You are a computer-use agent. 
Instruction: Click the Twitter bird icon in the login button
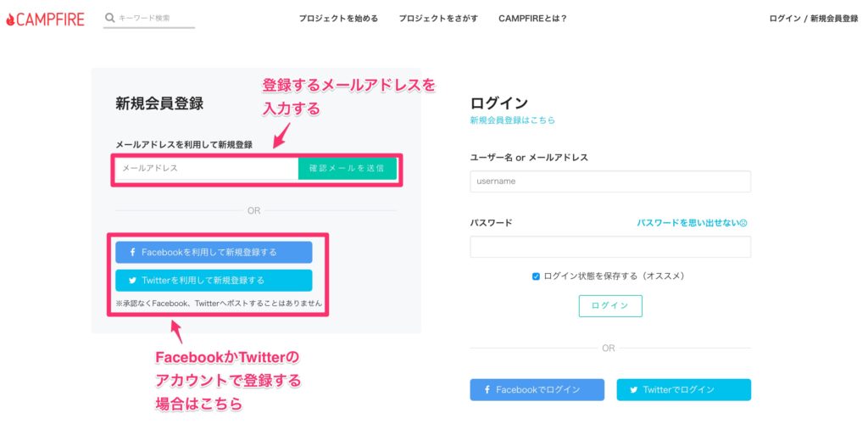(x=634, y=390)
